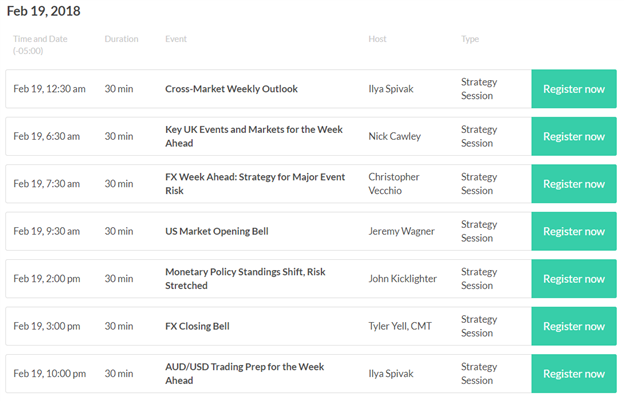This screenshot has width=624, height=402.
Task: Open Key UK Events and Markets title
Action: (254, 136)
